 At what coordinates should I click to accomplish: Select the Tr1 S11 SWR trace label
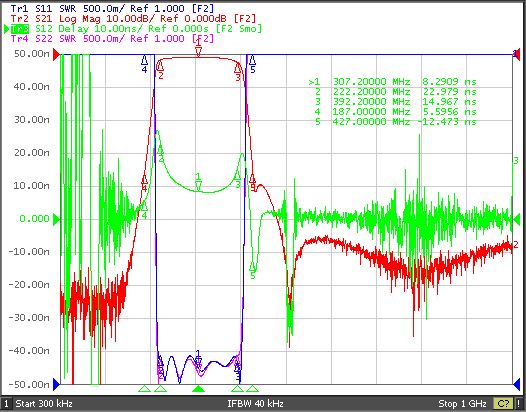(x=112, y=9)
